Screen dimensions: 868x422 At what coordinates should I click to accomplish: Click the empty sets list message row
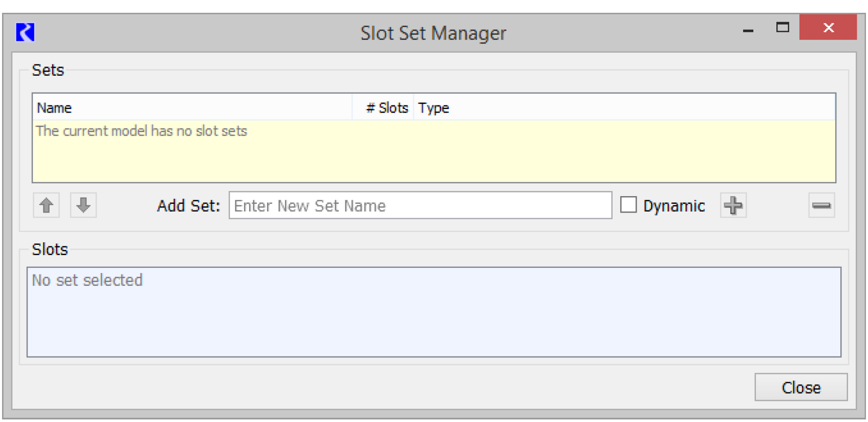pos(141,131)
